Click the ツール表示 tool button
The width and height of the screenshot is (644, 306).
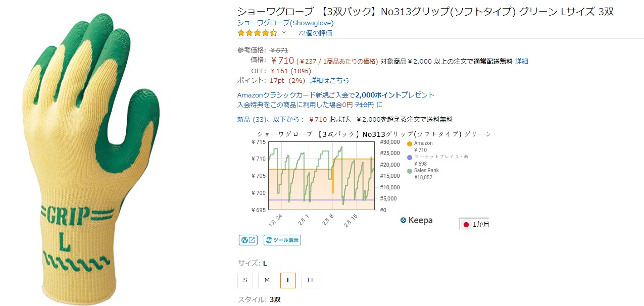pyautogui.click(x=282, y=240)
